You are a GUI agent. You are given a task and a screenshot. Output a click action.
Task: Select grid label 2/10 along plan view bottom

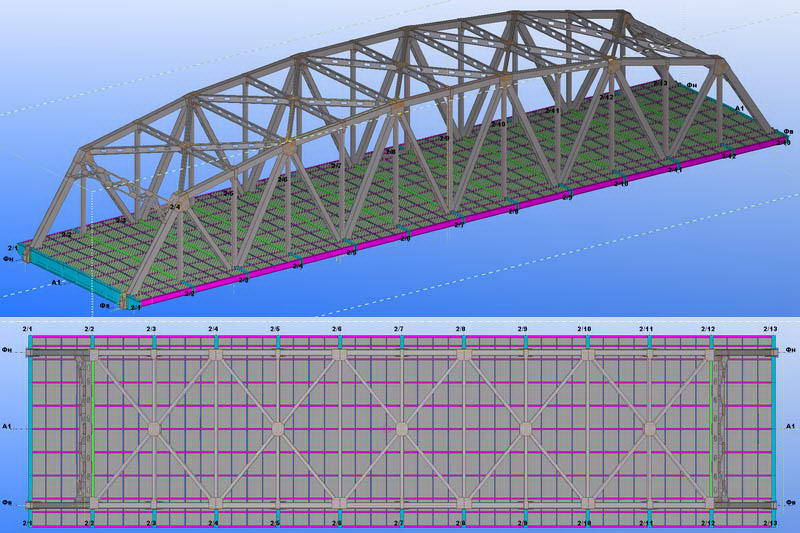point(584,524)
